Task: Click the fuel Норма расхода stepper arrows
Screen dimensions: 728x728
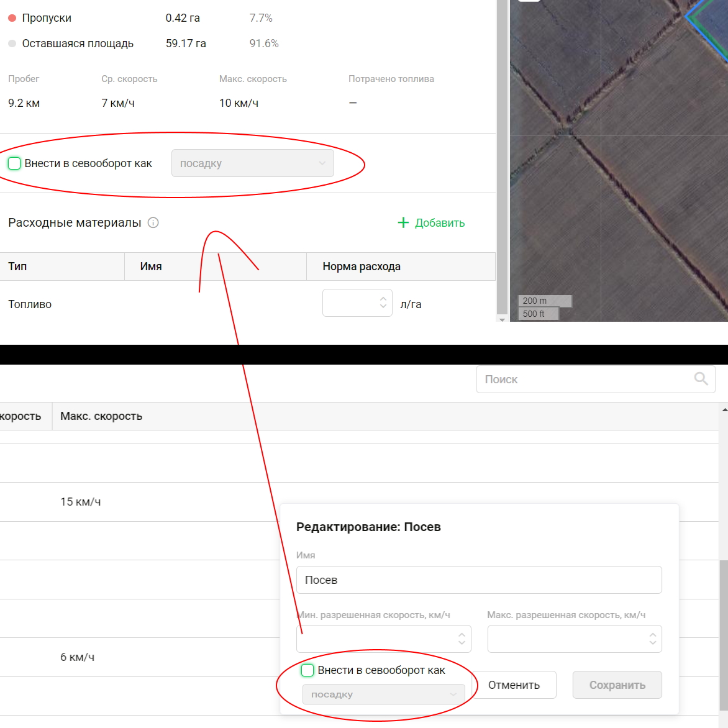Action: coord(383,303)
